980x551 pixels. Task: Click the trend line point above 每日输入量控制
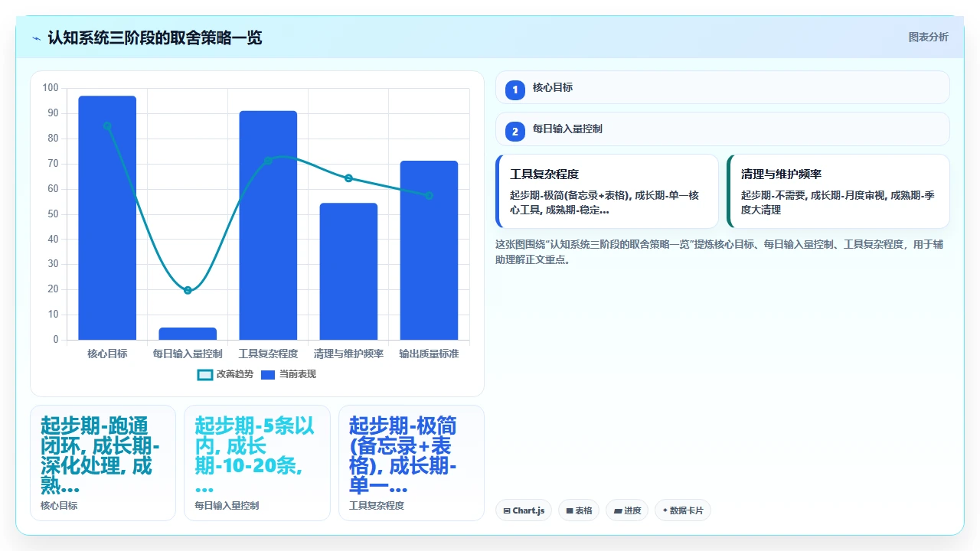pos(188,290)
